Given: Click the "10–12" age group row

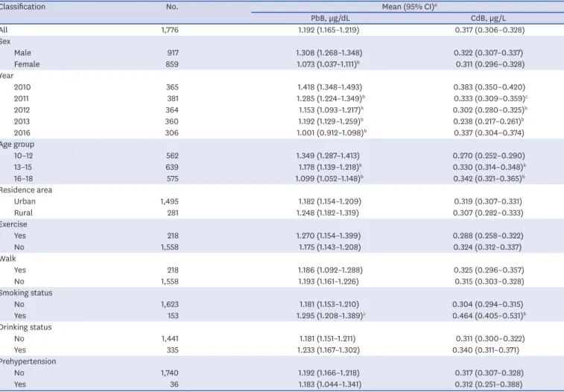Looking at the screenshot, I should [23, 156].
